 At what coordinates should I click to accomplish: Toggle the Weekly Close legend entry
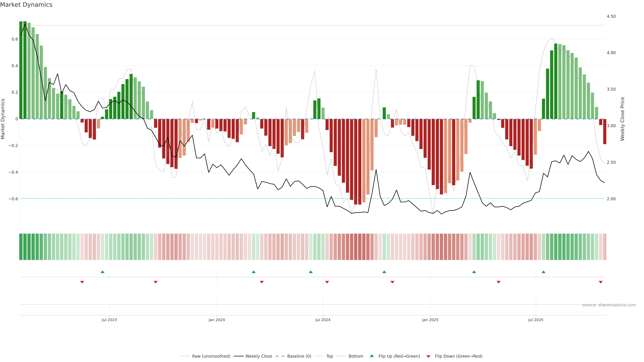click(258, 356)
